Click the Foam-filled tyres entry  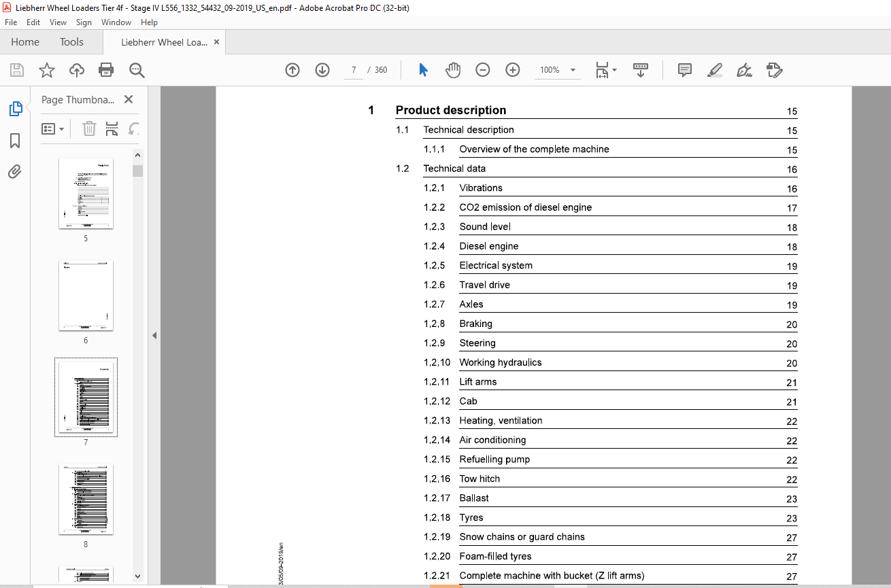tap(495, 556)
